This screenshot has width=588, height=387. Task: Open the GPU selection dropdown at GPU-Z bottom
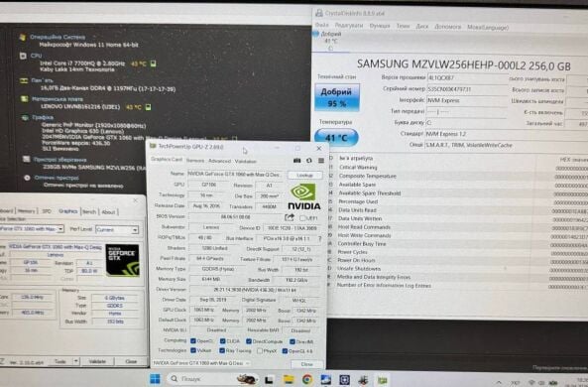(201, 363)
